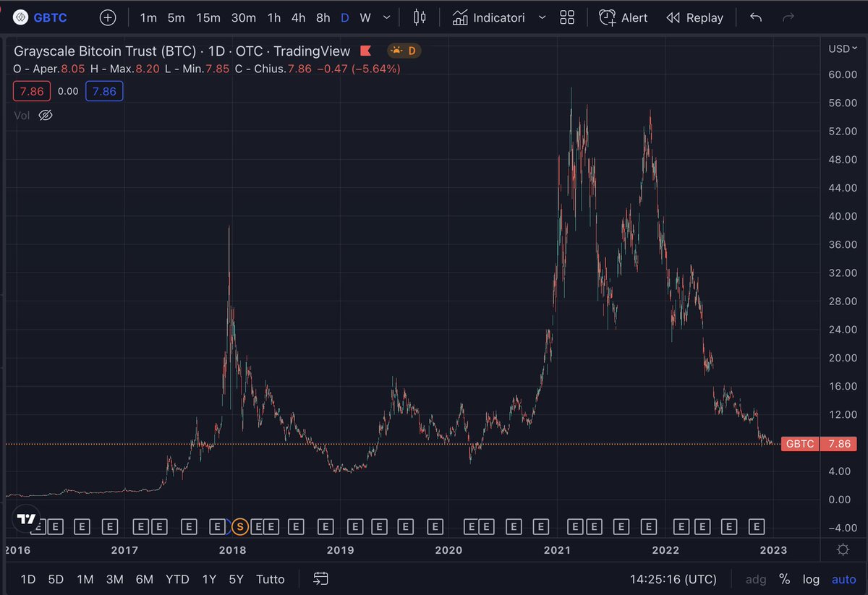Open the Indicatori panel
The image size is (868, 595).
488,17
